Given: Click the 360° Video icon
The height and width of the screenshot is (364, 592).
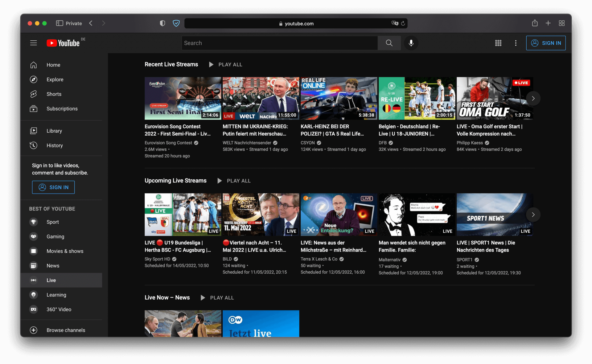Looking at the screenshot, I should [34, 309].
